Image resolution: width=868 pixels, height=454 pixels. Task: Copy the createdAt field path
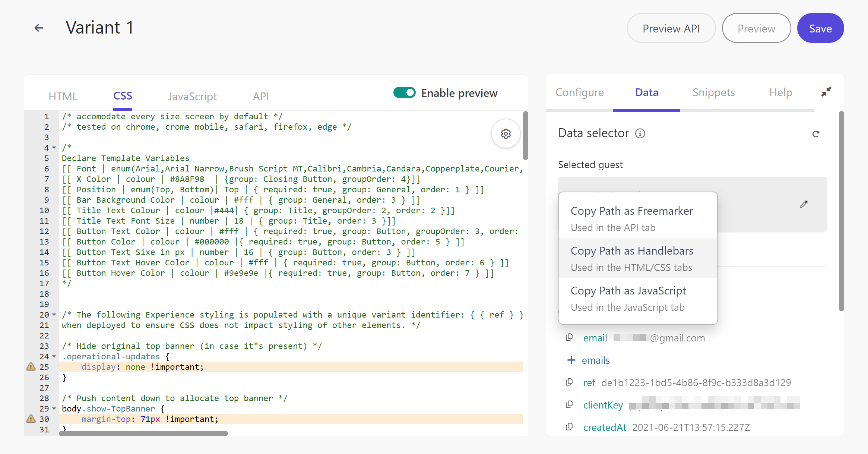tap(569, 427)
